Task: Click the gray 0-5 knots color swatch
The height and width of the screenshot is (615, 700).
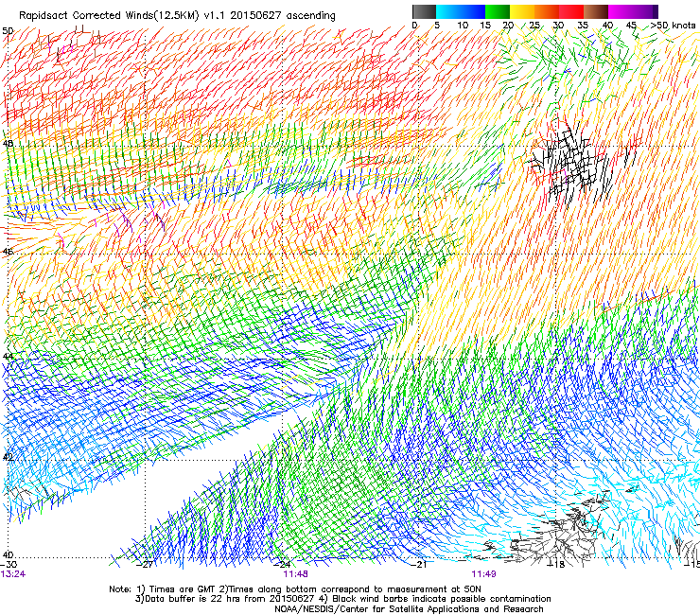Action: pyautogui.click(x=424, y=11)
